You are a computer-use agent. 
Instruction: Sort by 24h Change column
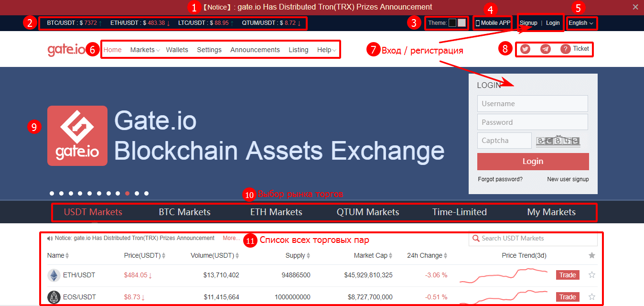pos(427,255)
